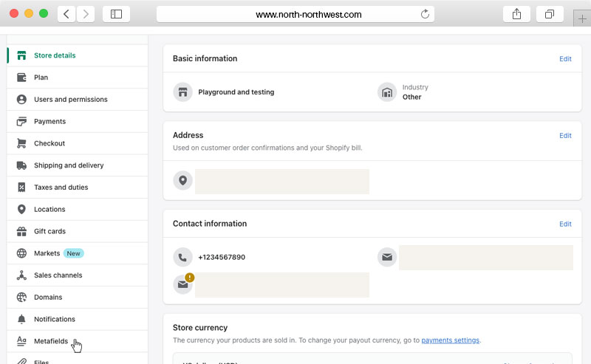Open Domains settings
The image size is (591, 364).
[48, 298]
